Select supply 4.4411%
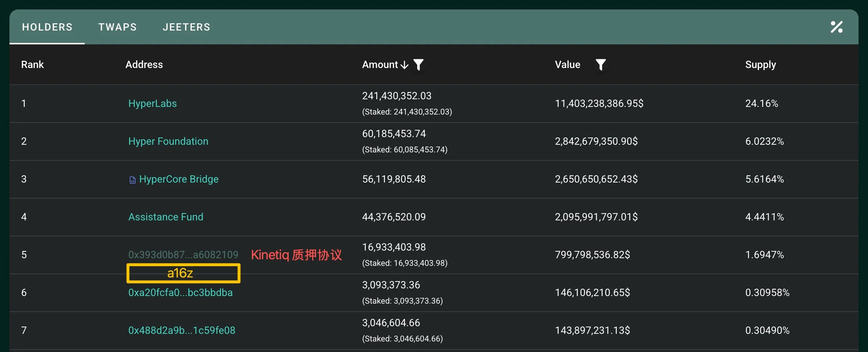This screenshot has height=352, width=868. 764,217
